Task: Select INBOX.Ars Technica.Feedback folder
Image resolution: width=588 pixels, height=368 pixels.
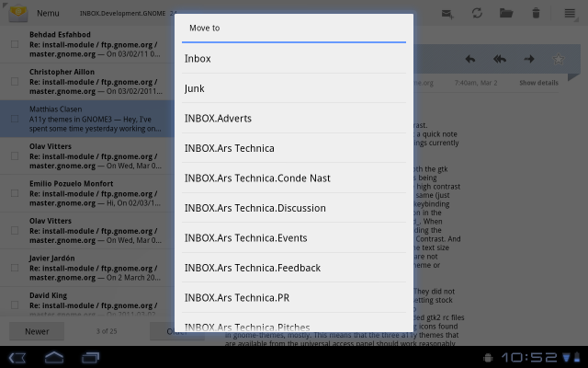Action: point(294,268)
